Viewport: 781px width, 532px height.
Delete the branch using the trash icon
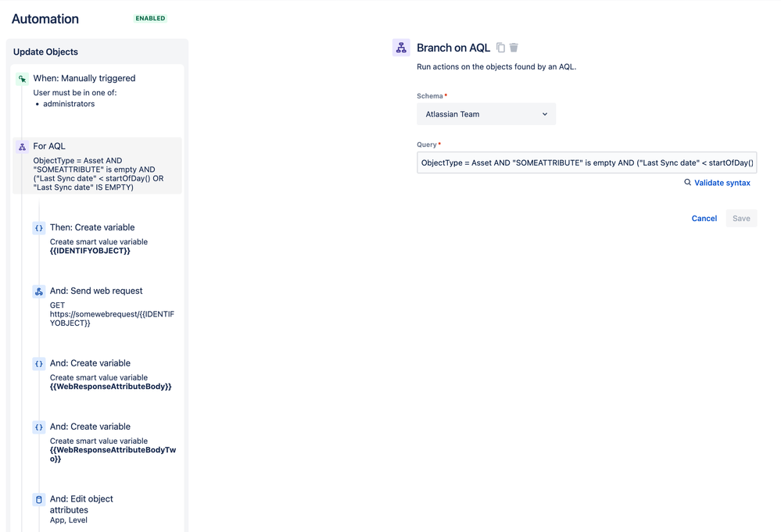click(x=514, y=47)
